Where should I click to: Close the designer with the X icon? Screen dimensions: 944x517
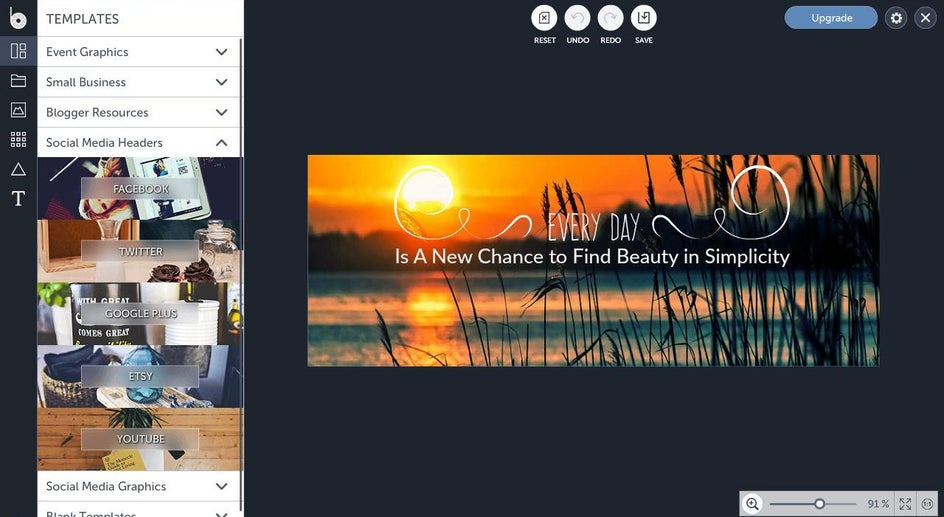(x=925, y=18)
